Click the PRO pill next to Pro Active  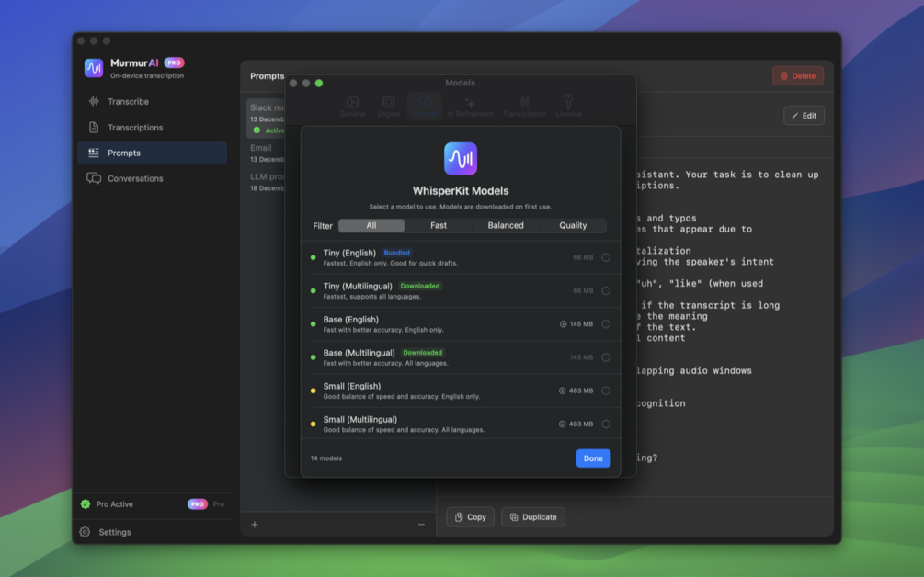[x=198, y=504]
